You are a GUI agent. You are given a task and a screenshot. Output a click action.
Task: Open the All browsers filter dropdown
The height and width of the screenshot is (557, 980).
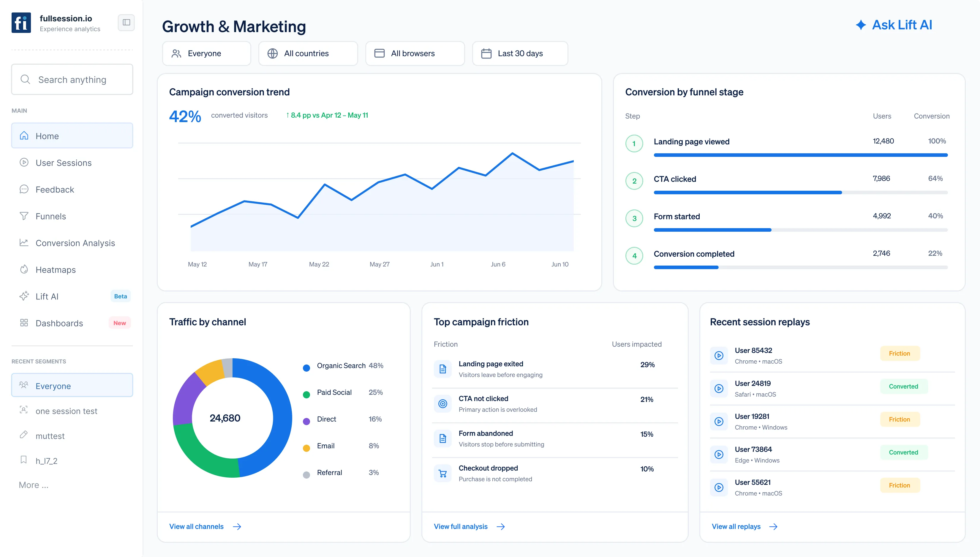coord(415,53)
